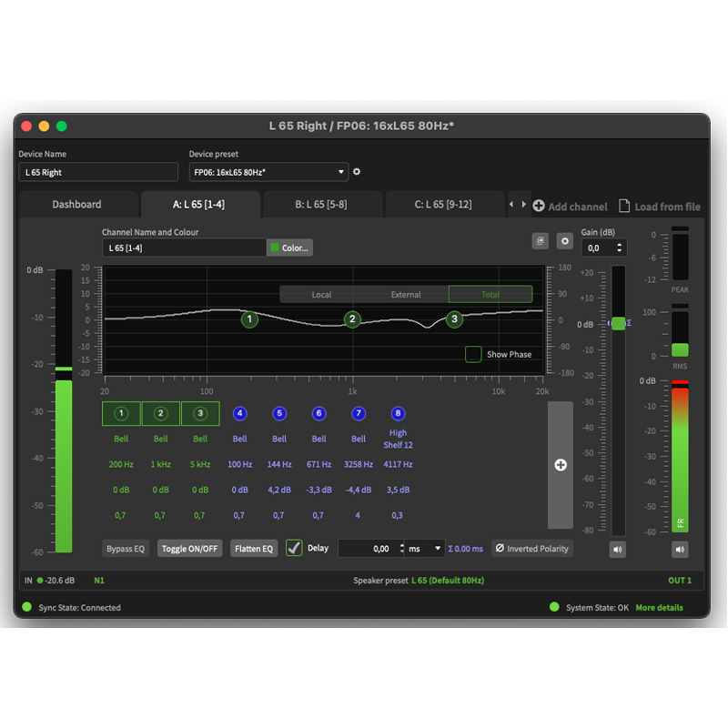
Task: Mute the FR meter speaker icon
Action: pos(680,550)
